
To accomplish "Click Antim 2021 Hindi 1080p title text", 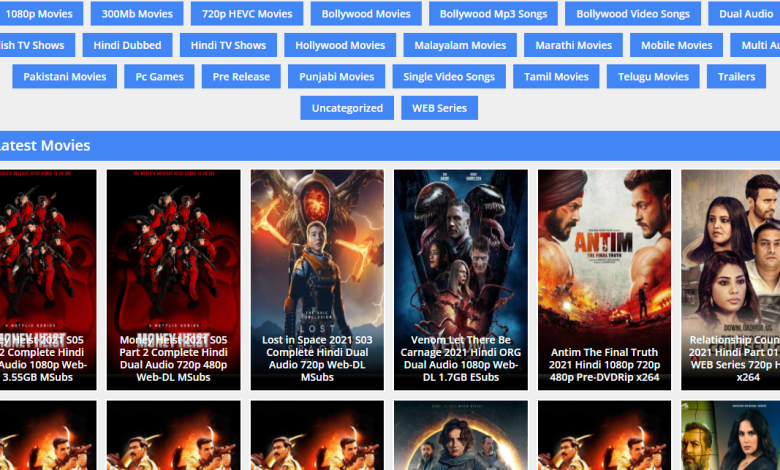I will point(604,365).
